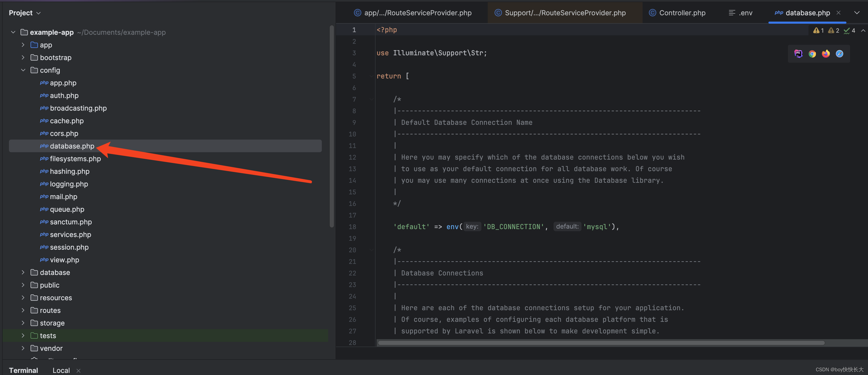Switch to .env tab
Viewport: 868px width, 375px height.
click(x=740, y=13)
